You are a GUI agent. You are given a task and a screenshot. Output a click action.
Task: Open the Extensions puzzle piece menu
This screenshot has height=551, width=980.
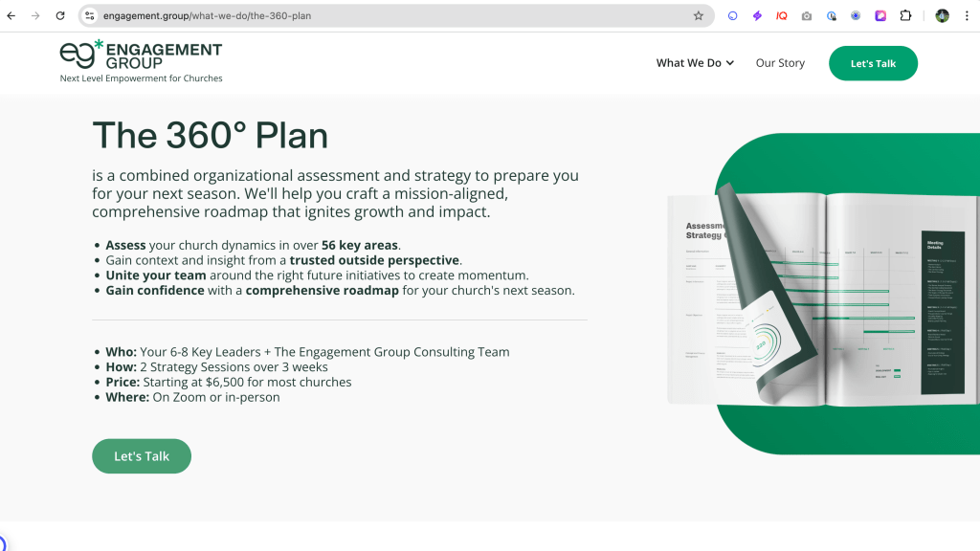point(905,16)
